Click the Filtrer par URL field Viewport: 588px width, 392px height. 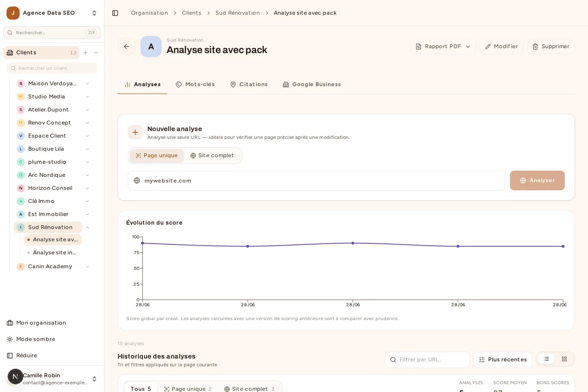[x=427, y=360]
